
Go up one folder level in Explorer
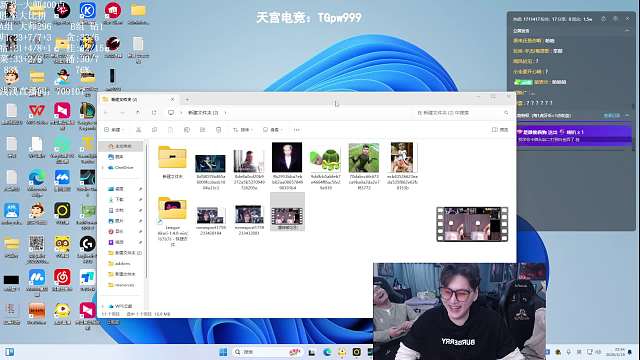point(138,113)
